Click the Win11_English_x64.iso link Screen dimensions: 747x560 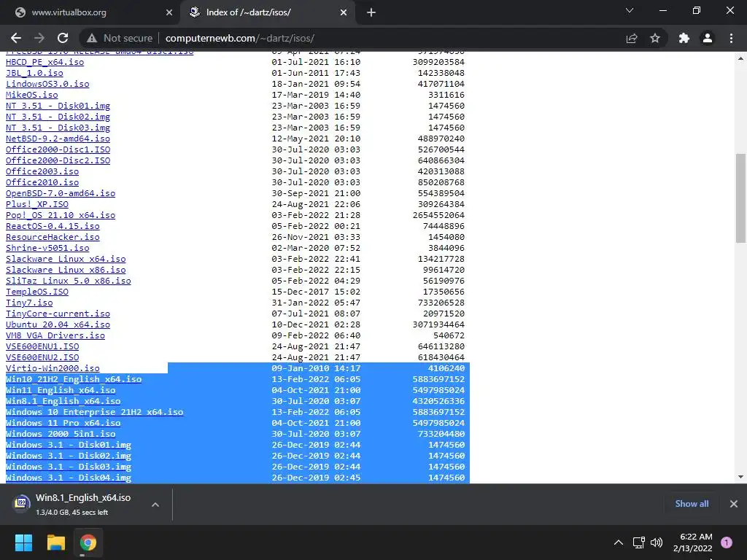[61, 391]
